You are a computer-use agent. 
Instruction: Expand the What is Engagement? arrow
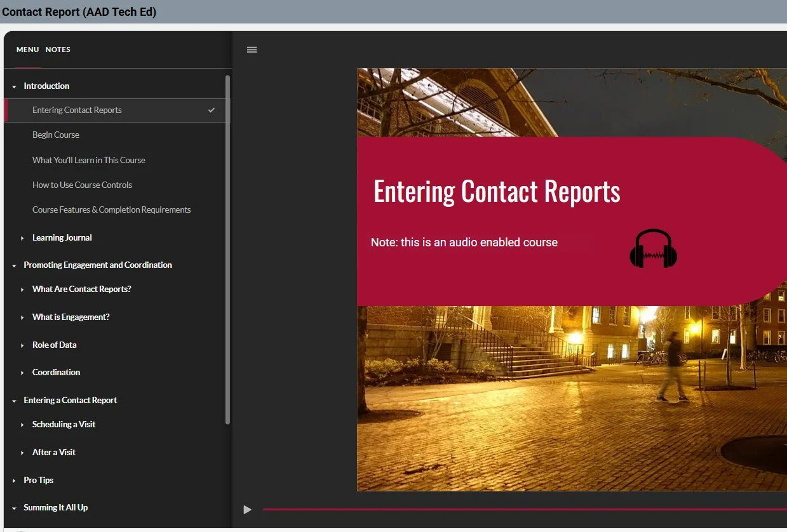pyautogui.click(x=23, y=317)
